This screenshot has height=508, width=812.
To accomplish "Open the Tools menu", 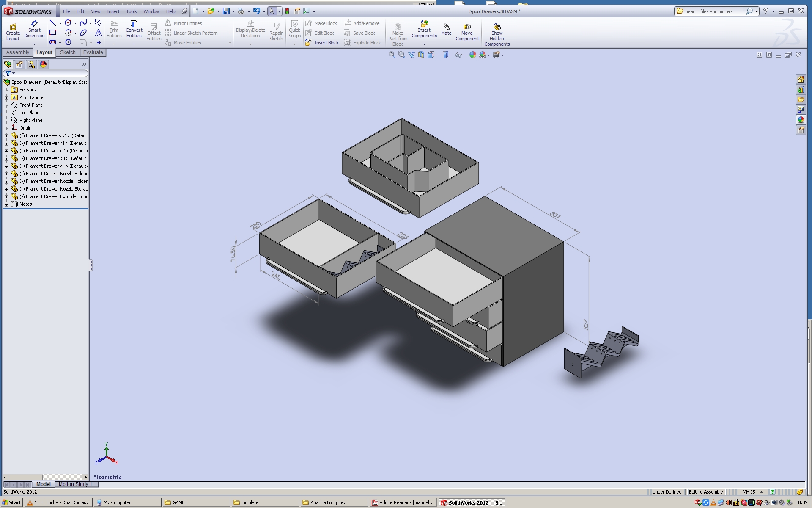I will pyautogui.click(x=131, y=11).
